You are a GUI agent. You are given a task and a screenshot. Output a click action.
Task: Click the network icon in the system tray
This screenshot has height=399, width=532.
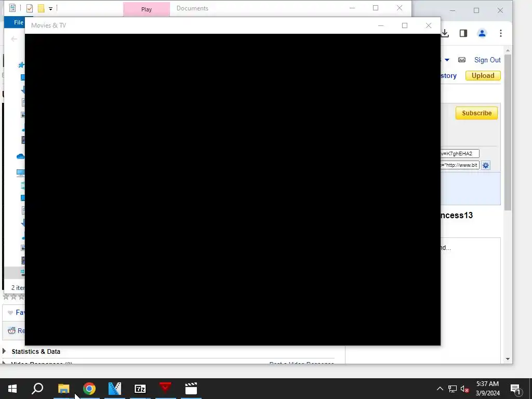tap(453, 389)
